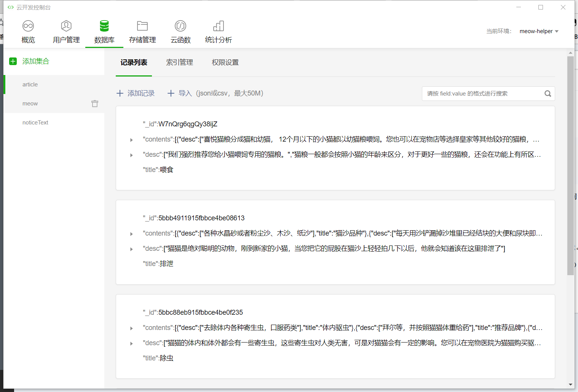The image size is (578, 392).
Task: Focus the field:value search input
Action: (x=483, y=94)
